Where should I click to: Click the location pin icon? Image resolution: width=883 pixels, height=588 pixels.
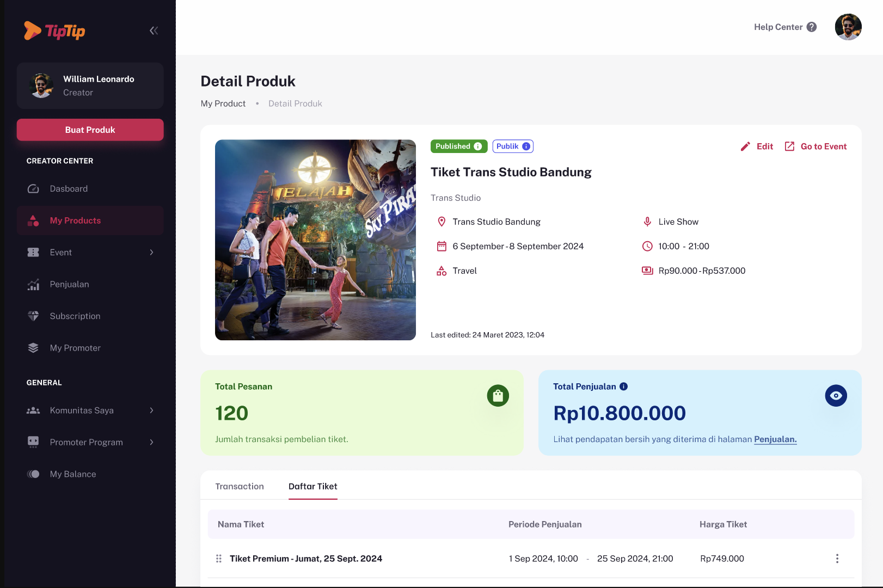pyautogui.click(x=442, y=222)
